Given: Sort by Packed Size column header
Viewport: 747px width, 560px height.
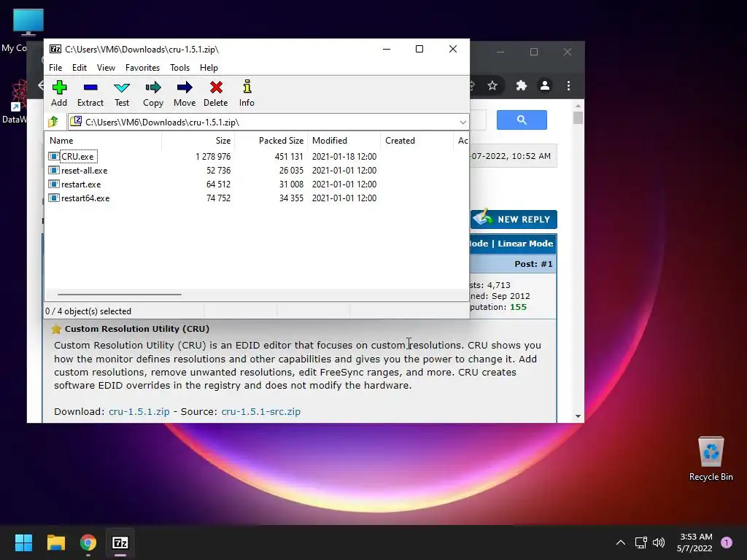Looking at the screenshot, I should [x=271, y=141].
